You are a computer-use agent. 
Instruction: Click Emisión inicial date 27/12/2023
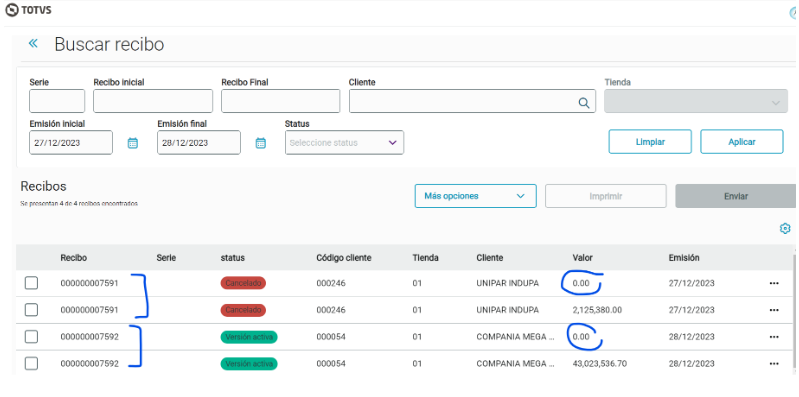click(x=71, y=143)
